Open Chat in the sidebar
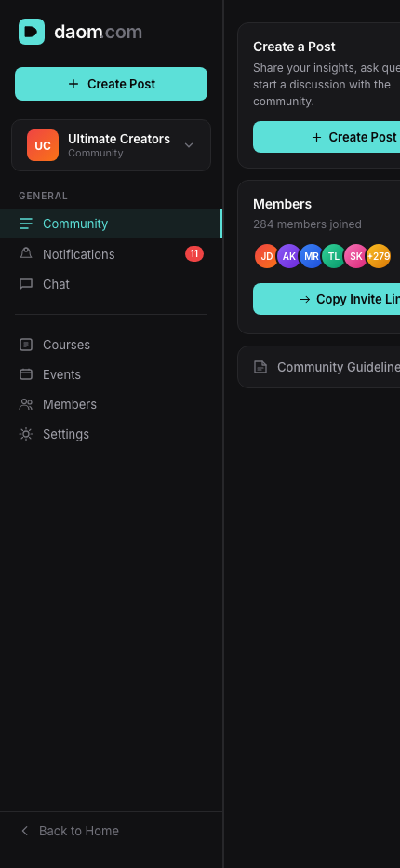Screen dimensions: 400x868 [x=112, y=284]
